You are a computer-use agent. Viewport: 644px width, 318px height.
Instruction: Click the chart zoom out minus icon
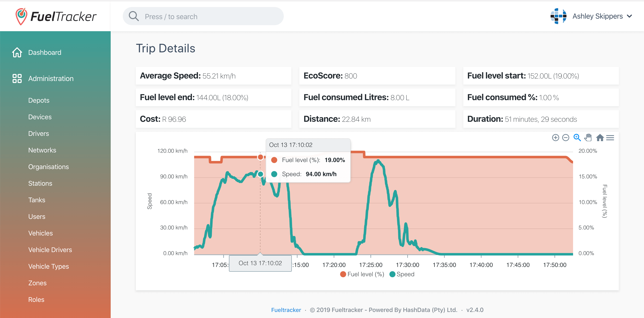coord(566,138)
